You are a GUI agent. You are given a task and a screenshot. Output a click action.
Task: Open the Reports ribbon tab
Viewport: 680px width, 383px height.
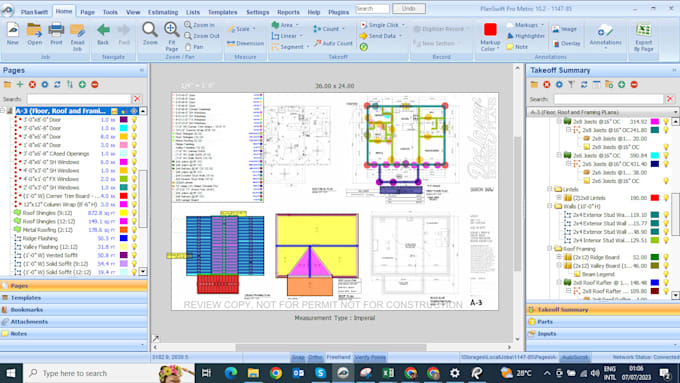click(x=288, y=12)
